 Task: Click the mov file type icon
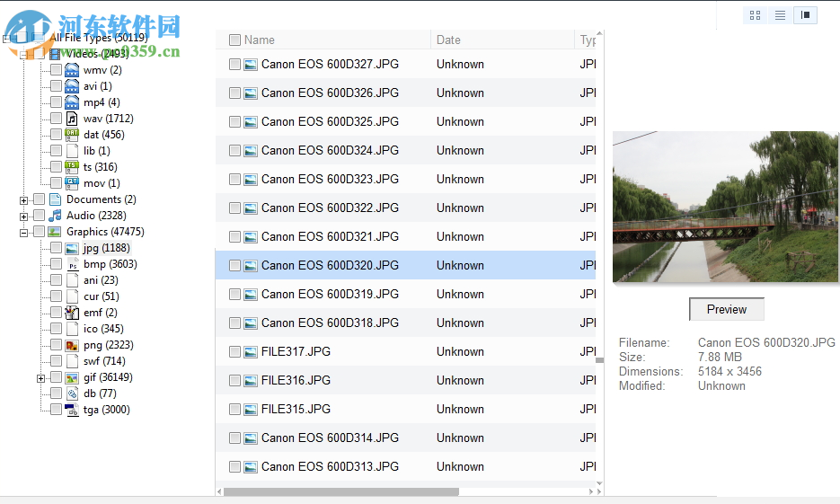pos(72,183)
